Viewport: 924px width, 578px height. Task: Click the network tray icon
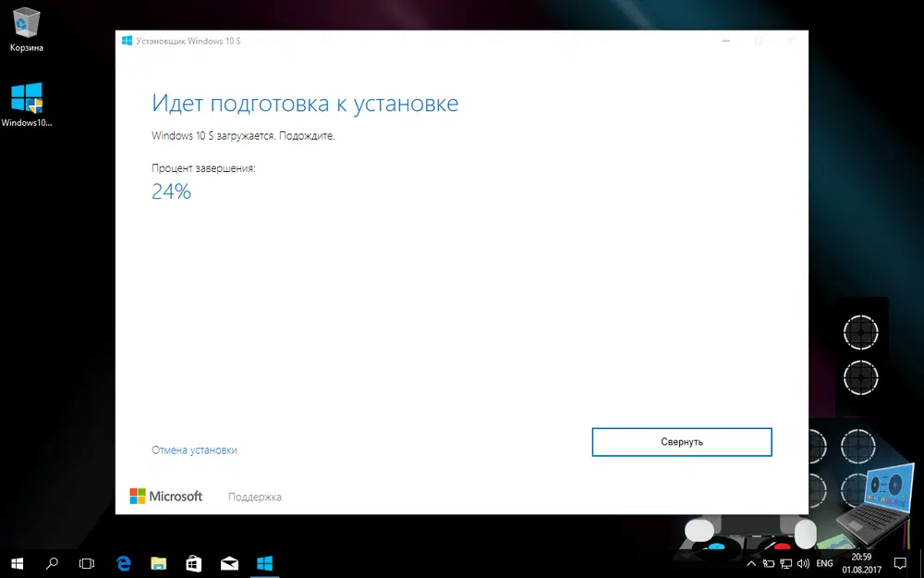pos(785,564)
